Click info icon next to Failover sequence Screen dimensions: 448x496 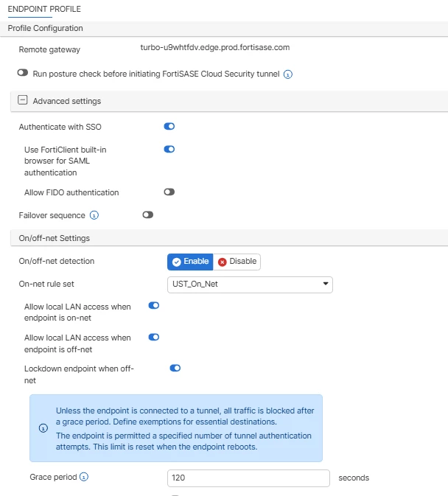click(x=94, y=215)
